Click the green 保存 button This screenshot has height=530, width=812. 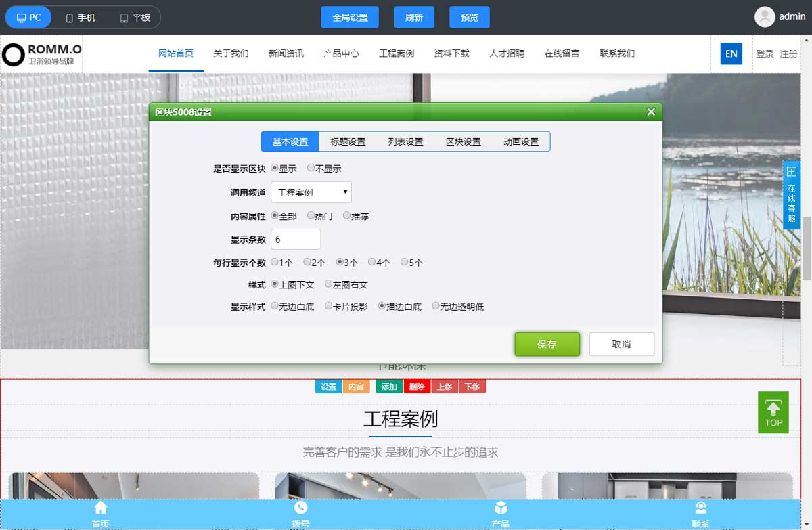[x=547, y=344]
